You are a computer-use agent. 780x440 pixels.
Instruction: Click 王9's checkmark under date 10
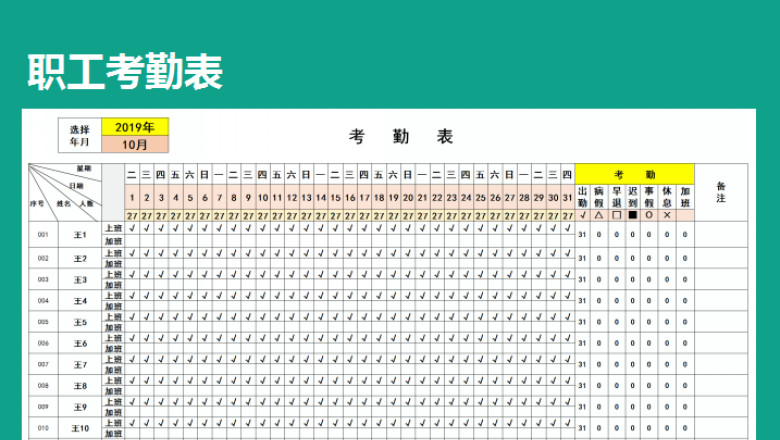tap(263, 402)
